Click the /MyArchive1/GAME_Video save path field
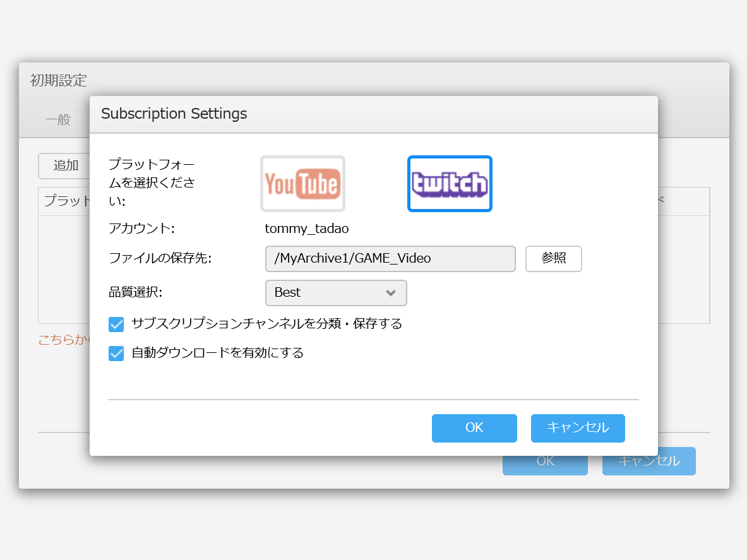Viewport: 747px width, 560px height. 390,259
